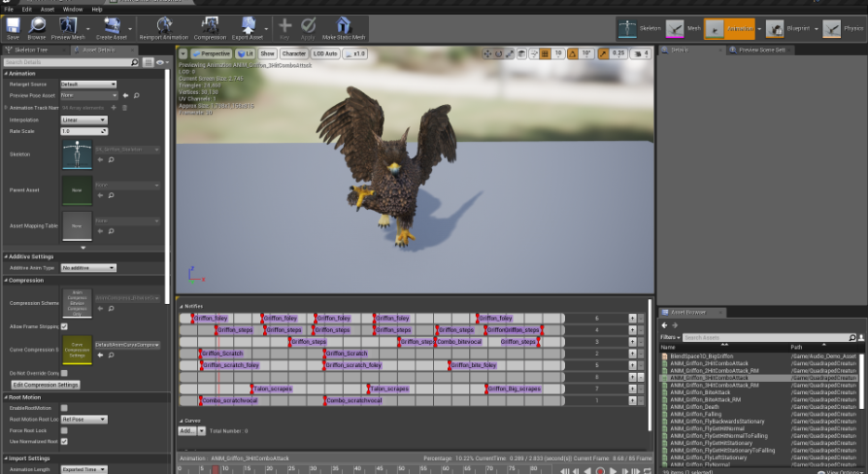Viewport: 868px width, 474px height.
Task: Toggle viewport grid snapping button
Action: 545,53
